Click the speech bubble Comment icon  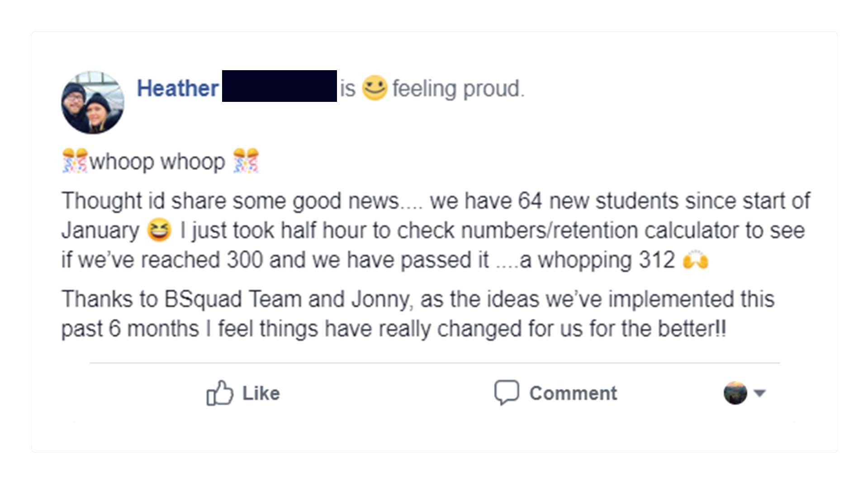click(x=506, y=392)
